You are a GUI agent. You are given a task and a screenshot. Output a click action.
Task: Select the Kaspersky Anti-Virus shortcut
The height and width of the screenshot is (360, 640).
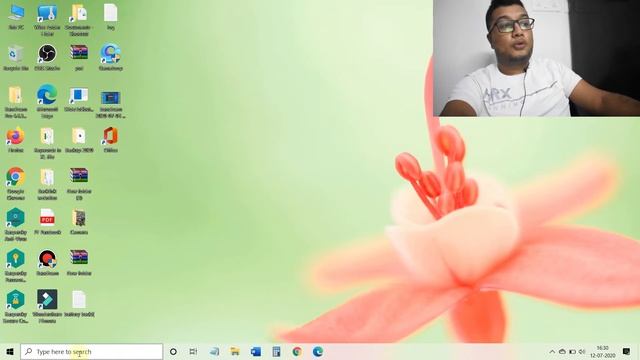[x=16, y=225]
